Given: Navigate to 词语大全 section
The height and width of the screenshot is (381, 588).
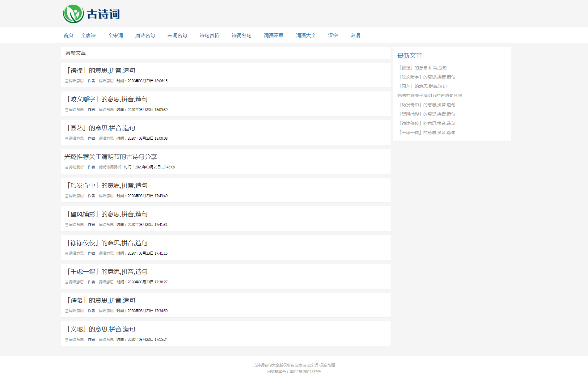Looking at the screenshot, I should [306, 36].
